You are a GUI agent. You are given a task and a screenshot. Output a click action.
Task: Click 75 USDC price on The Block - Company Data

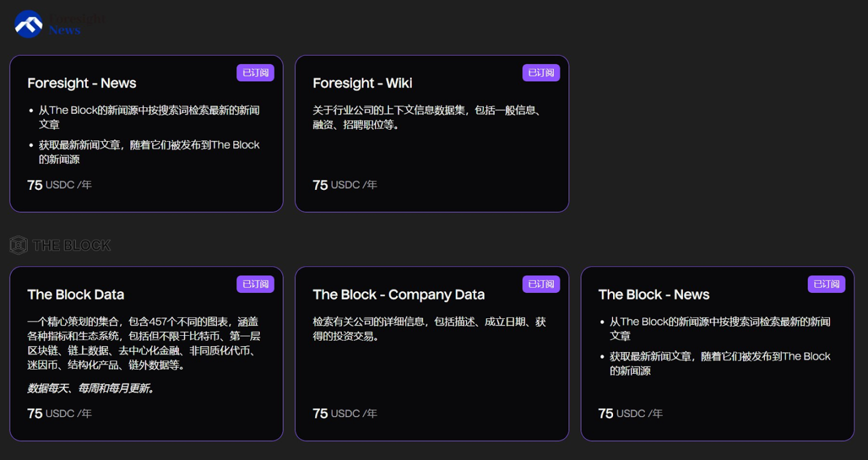(x=345, y=414)
